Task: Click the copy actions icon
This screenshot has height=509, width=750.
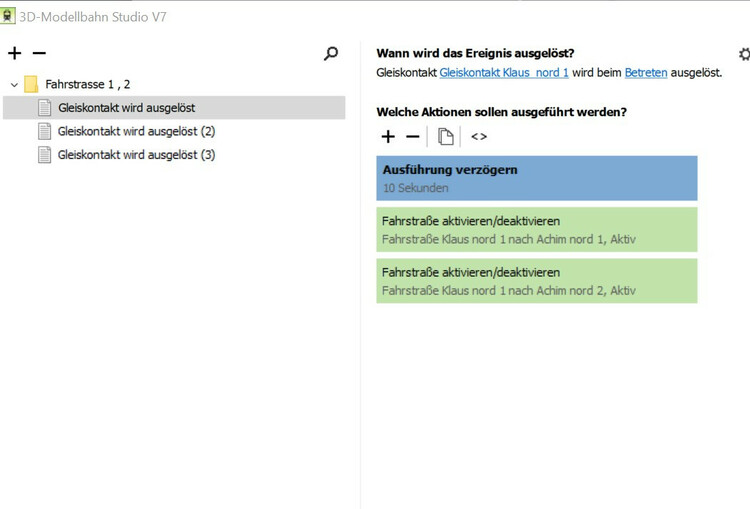Action: click(446, 136)
